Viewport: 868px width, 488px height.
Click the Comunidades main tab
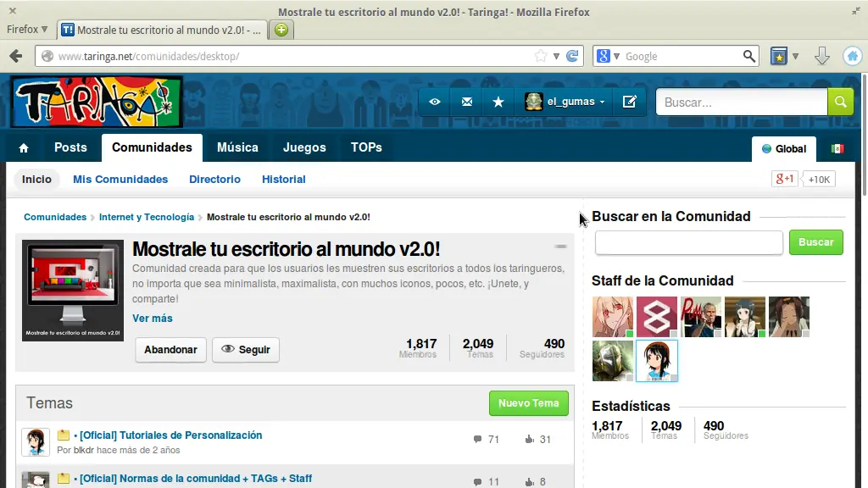152,147
